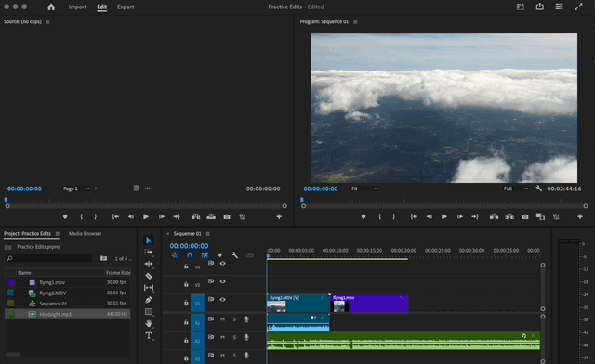Toggle V2 track output eye
The image size is (595, 364).
[x=223, y=281]
